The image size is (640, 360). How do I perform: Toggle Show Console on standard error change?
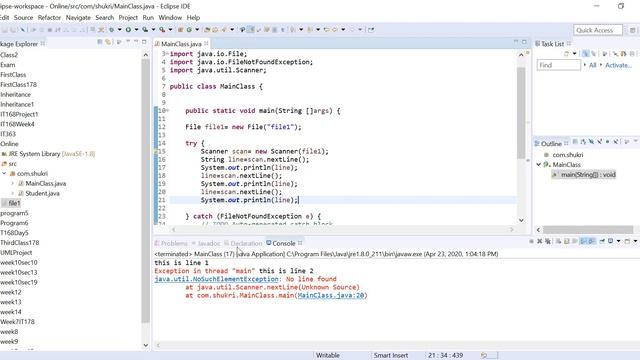pyautogui.click(x=591, y=241)
